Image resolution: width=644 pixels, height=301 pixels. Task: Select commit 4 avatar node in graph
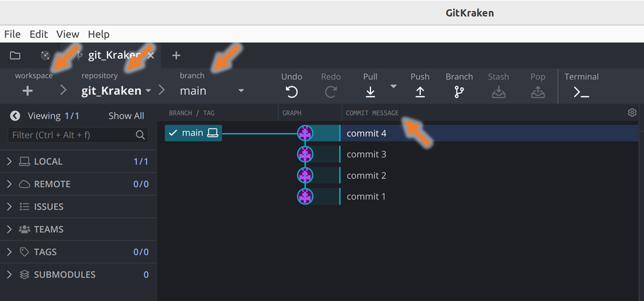click(305, 133)
